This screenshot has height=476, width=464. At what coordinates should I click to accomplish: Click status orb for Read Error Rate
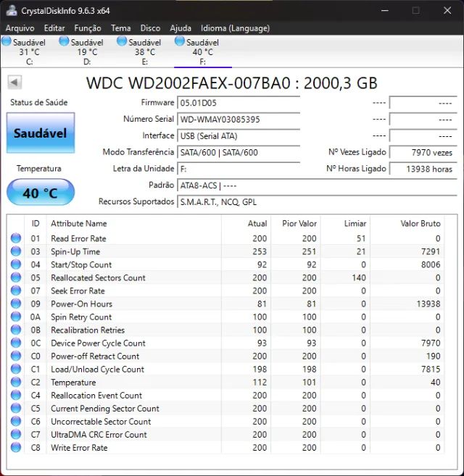16,238
